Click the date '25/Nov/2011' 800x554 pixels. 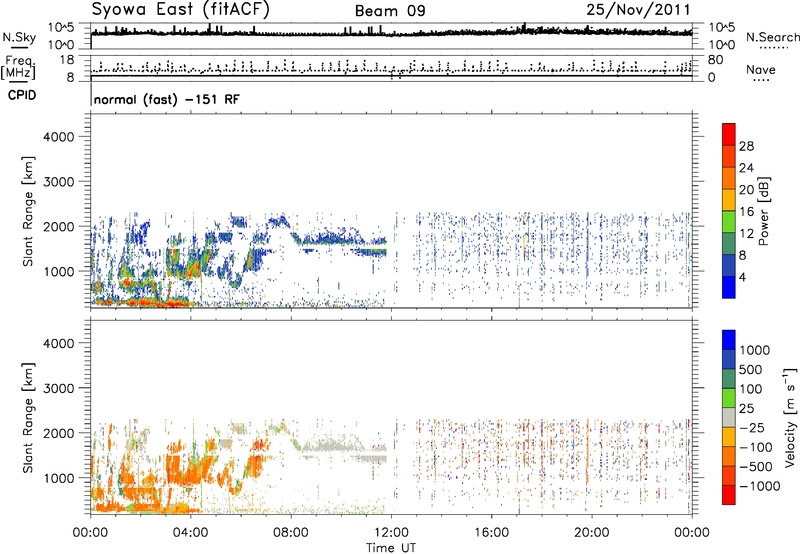[x=638, y=10]
